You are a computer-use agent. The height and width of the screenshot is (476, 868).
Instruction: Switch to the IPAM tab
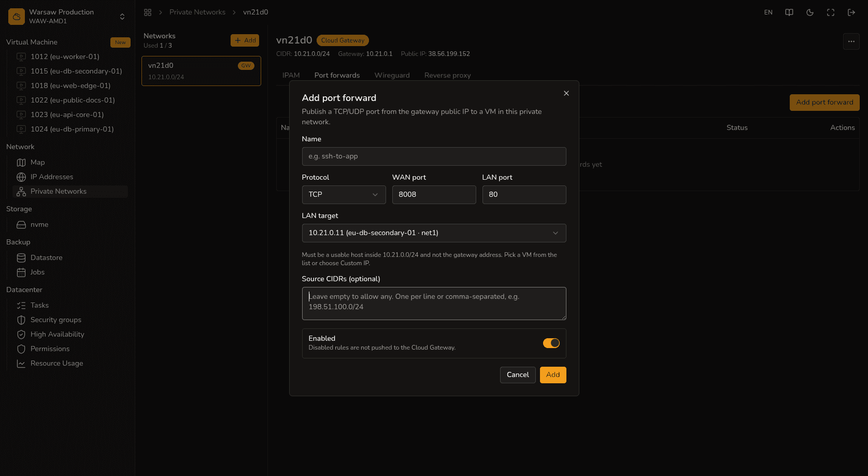[291, 75]
